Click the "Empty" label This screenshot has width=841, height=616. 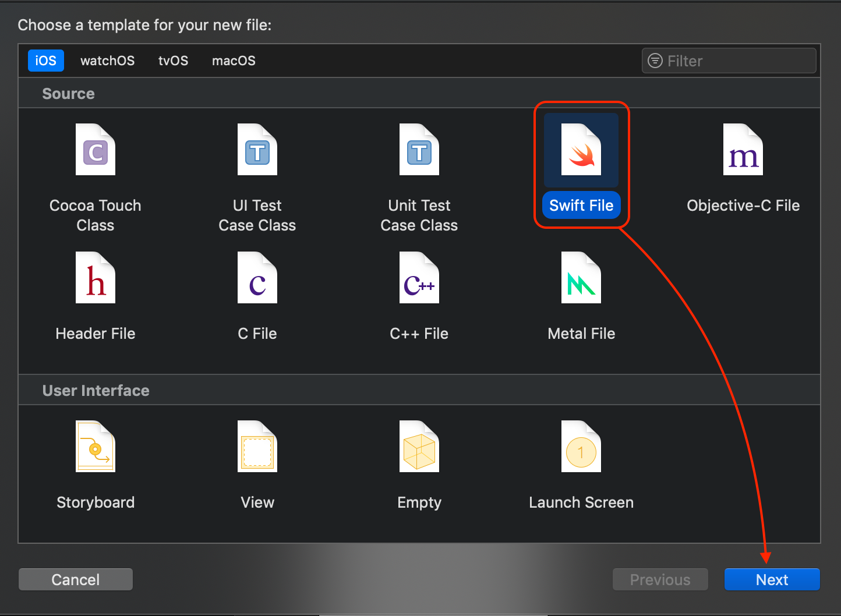[x=419, y=502]
